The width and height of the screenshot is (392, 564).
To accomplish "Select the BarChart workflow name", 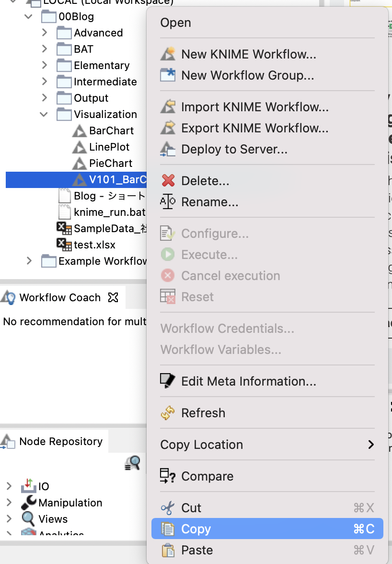I will tap(111, 130).
